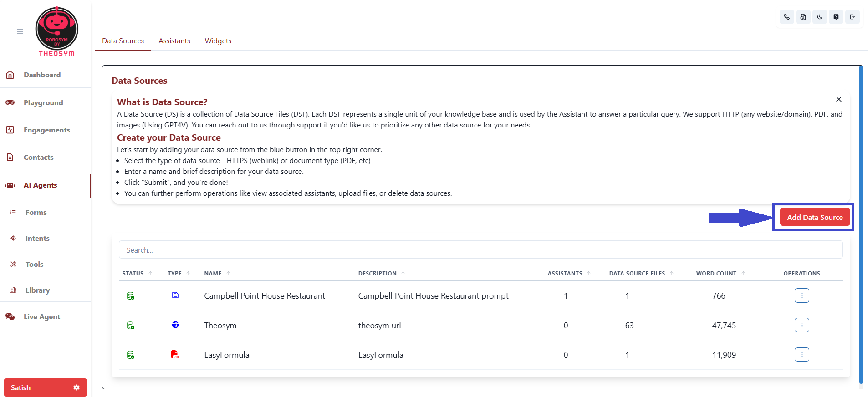Click 'Campbell Point House Restaurant prompt' description
868x397 pixels.
tap(434, 296)
